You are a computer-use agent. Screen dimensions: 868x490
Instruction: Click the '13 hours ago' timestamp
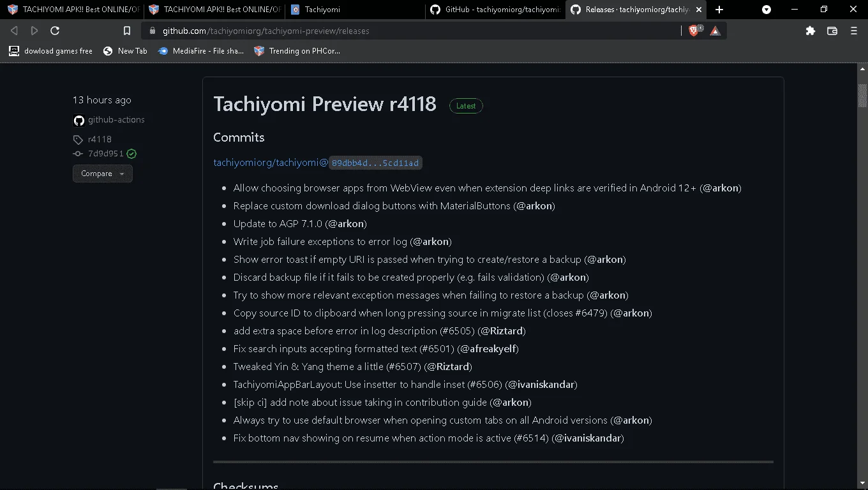(102, 100)
